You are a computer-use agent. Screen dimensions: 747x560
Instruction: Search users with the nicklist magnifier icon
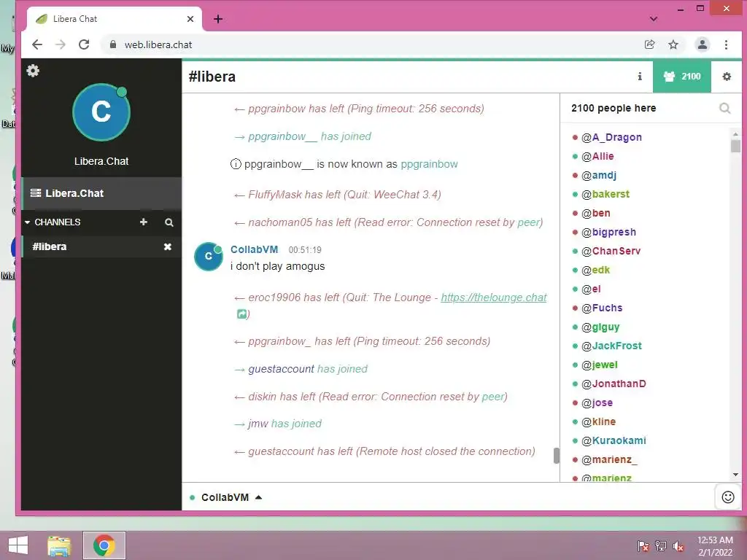(x=724, y=108)
